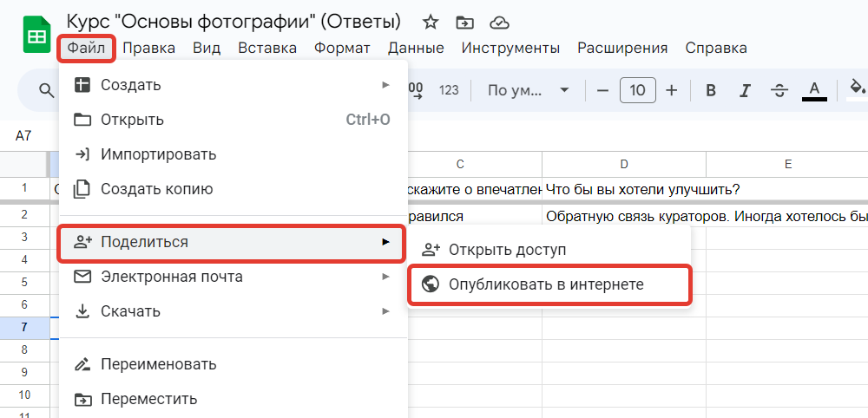The width and height of the screenshot is (868, 418).
Task: Choose Открыть from the File menu
Action: [x=233, y=120]
